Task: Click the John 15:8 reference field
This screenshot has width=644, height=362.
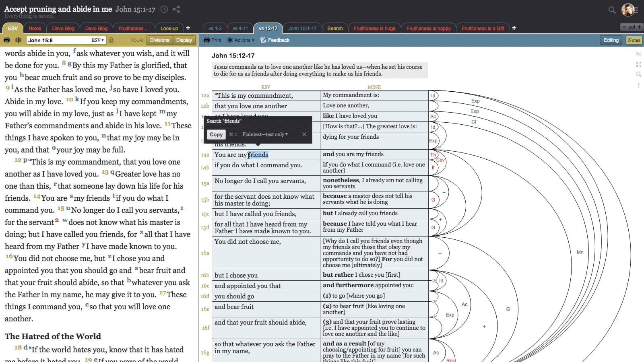Action: (58, 40)
